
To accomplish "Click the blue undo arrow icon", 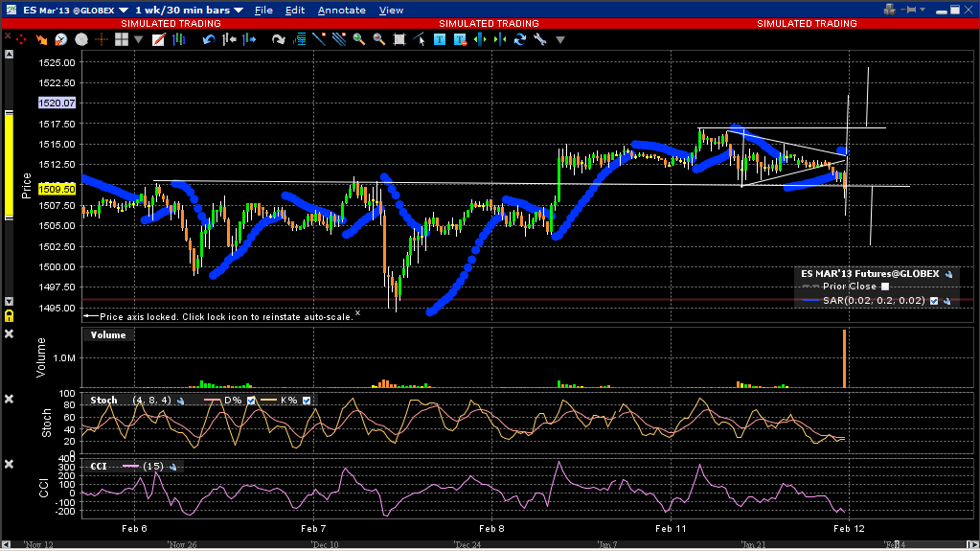I will click(x=209, y=39).
